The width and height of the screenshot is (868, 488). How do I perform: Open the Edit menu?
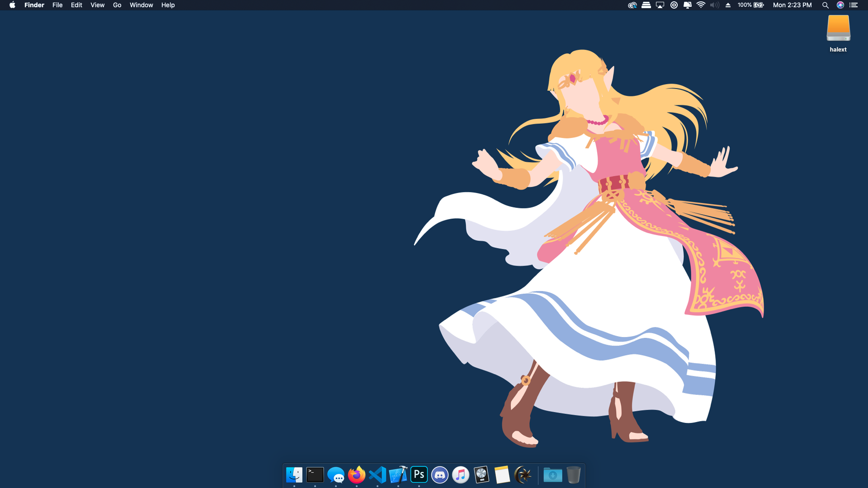pos(76,5)
